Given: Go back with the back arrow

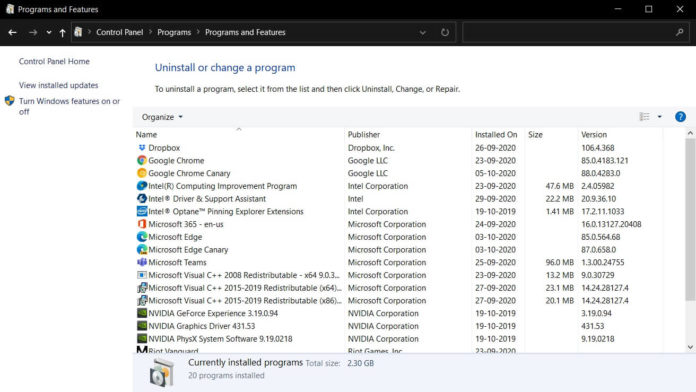Looking at the screenshot, I should click(x=12, y=32).
